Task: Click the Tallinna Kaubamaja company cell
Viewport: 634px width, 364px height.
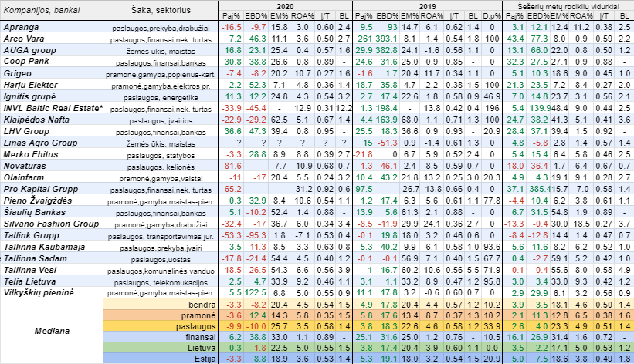Action: pyautogui.click(x=44, y=248)
